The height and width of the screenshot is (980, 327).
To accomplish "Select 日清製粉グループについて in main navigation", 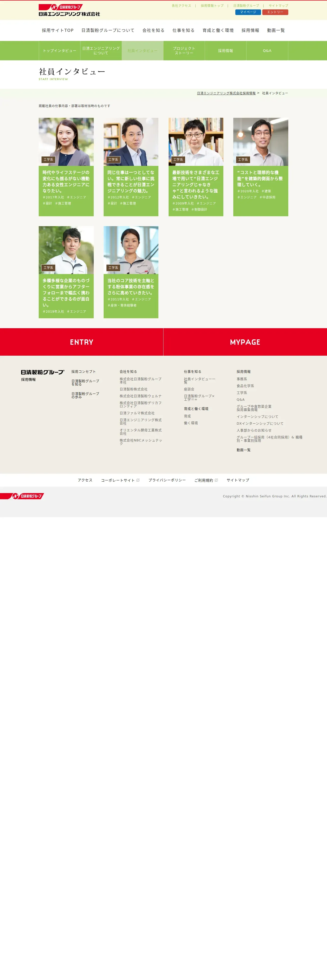I will (x=108, y=31).
